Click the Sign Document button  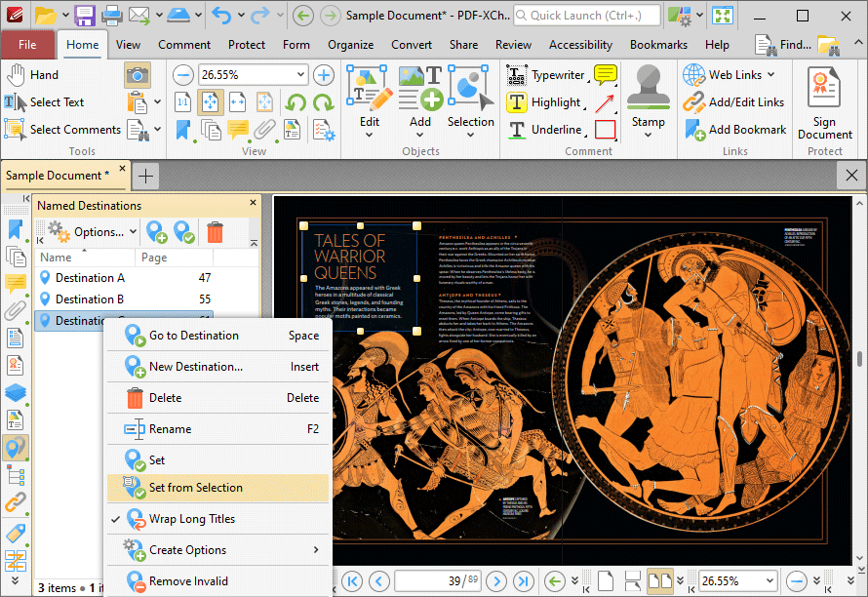coord(824,103)
